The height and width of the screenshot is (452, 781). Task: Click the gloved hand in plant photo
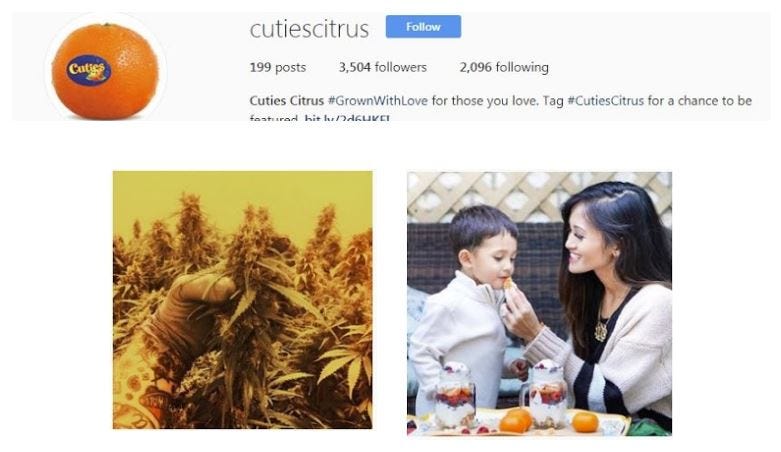click(x=197, y=309)
